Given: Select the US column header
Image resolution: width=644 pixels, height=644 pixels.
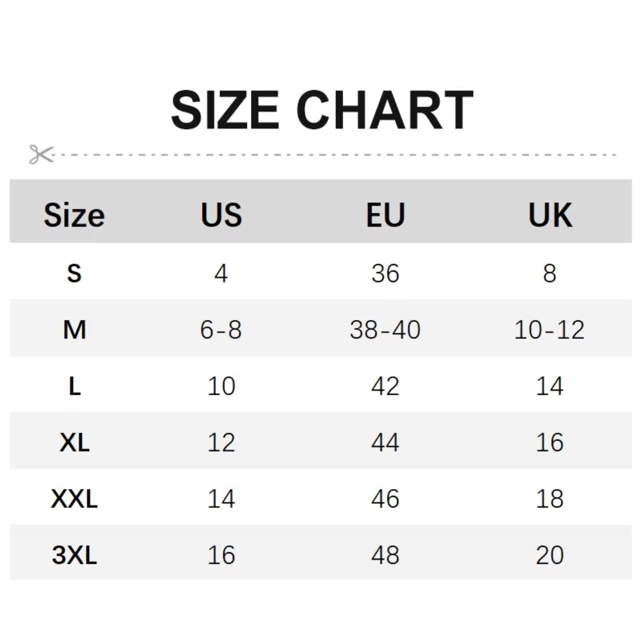Looking at the screenshot, I should coord(221,215).
